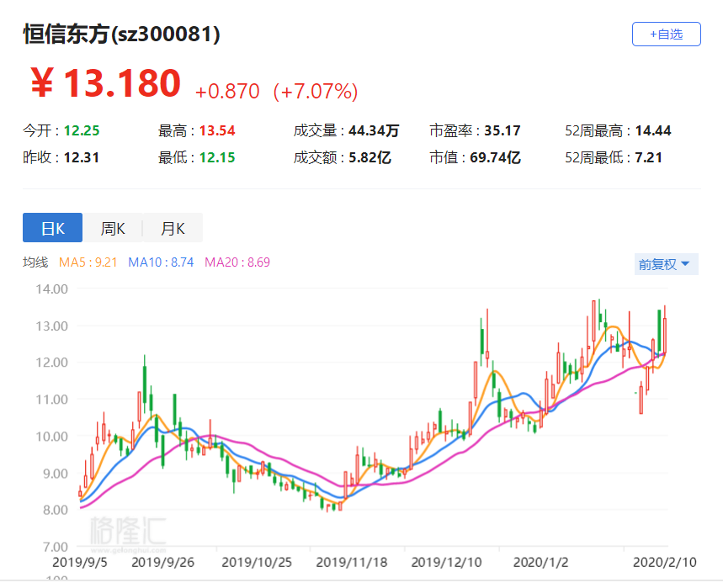Screen dimensions: 723x588
Task: Click the x-axis date 2019/9/26
Action: pyautogui.click(x=162, y=562)
